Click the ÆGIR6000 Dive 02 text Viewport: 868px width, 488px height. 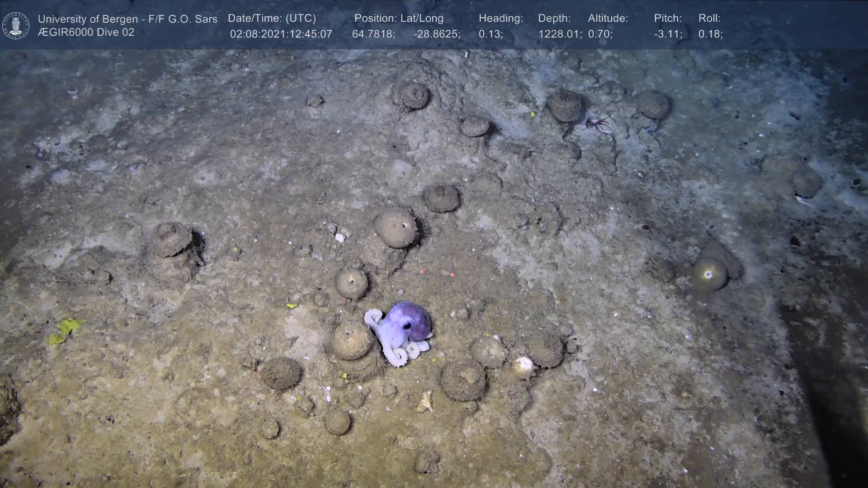[x=86, y=33]
